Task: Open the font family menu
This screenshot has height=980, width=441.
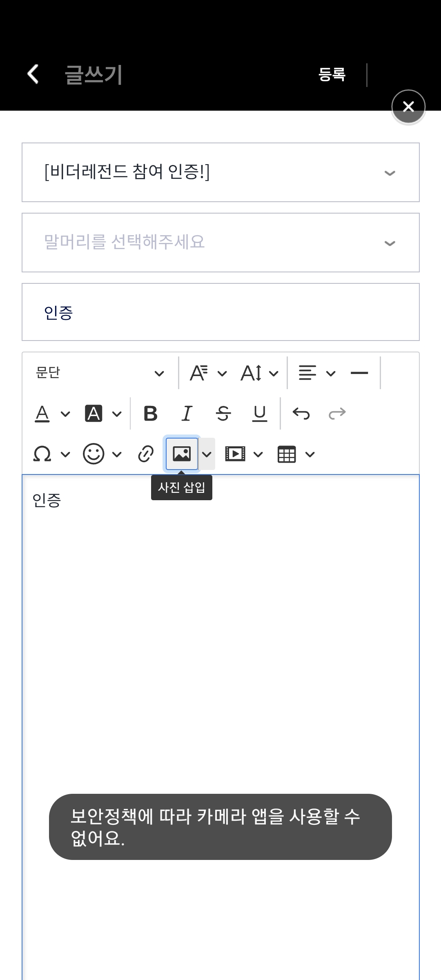Action: [x=199, y=373]
